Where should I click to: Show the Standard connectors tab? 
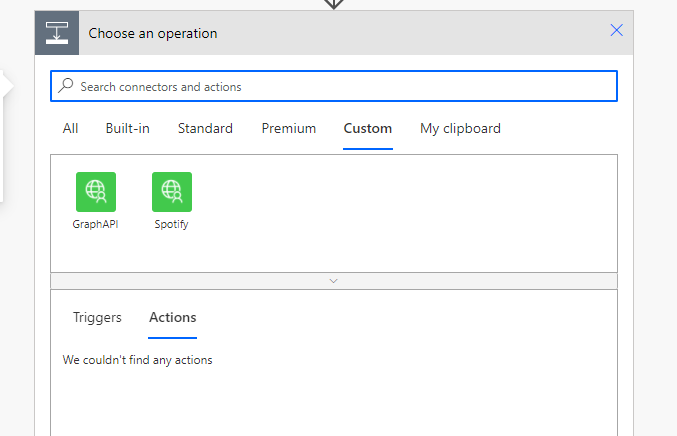point(205,129)
